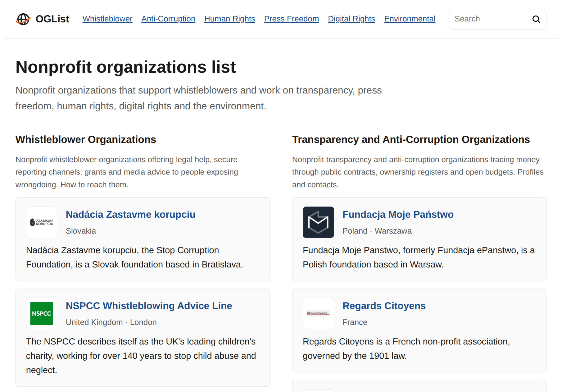
Task: Open the NSPCC green logo thumbnail
Action: [x=42, y=313]
